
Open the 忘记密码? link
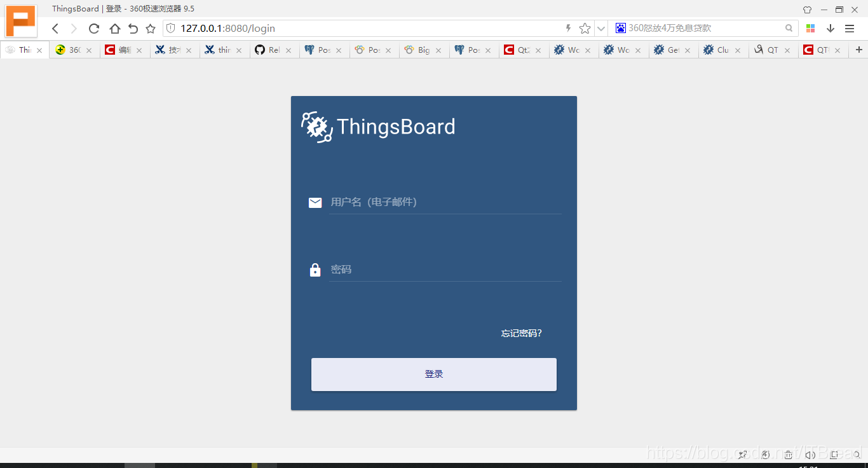[521, 333]
